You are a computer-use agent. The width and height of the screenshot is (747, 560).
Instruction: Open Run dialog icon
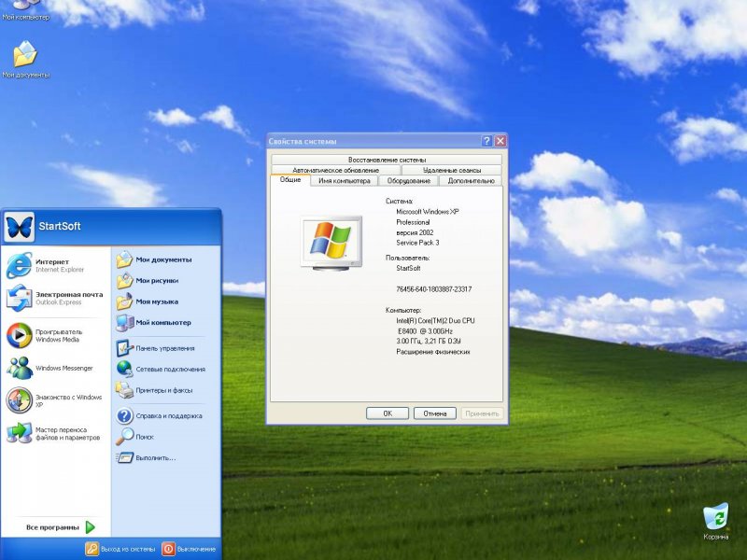(x=124, y=457)
